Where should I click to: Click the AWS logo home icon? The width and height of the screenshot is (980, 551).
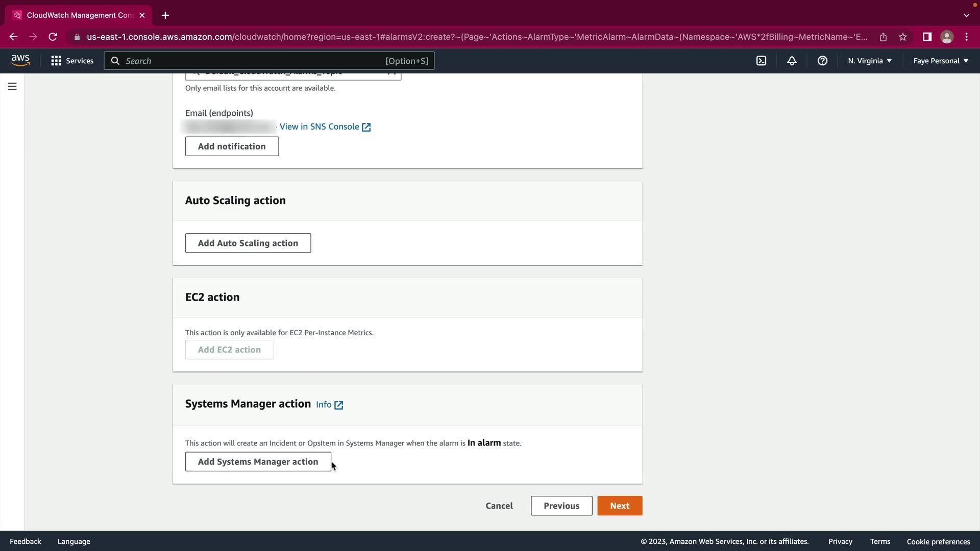click(20, 60)
